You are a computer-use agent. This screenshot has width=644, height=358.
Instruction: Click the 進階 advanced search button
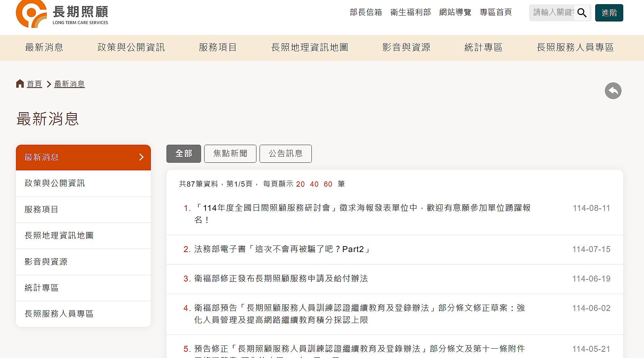(x=609, y=13)
